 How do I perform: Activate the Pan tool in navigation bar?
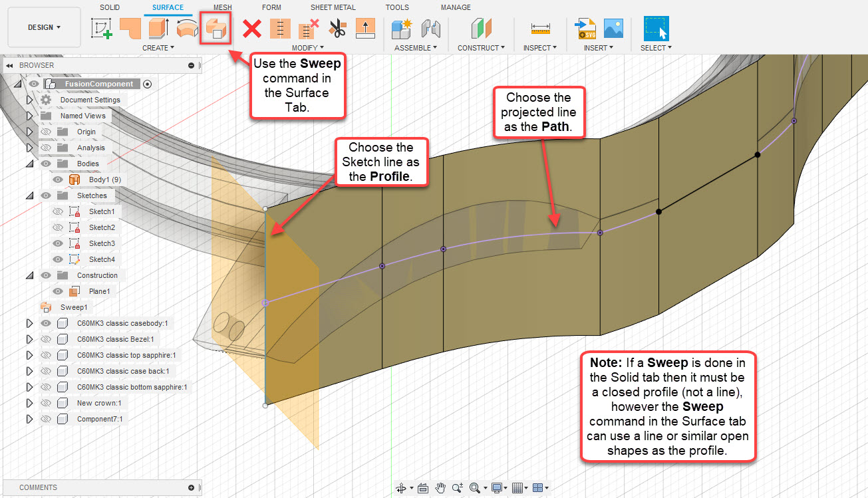pyautogui.click(x=440, y=487)
